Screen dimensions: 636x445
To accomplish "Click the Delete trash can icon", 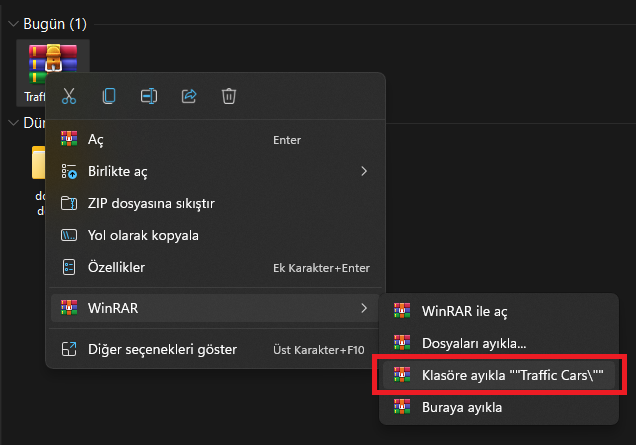I will pos(229,96).
